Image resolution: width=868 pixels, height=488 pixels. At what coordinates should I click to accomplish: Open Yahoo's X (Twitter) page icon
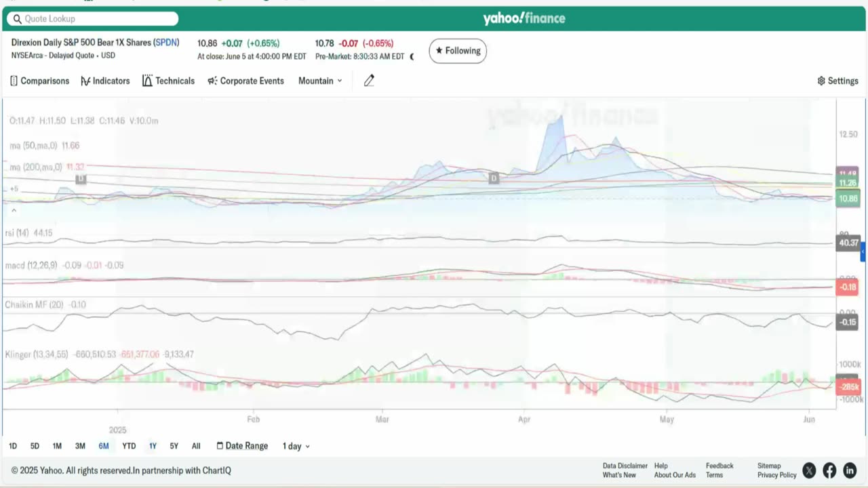pyautogui.click(x=809, y=470)
